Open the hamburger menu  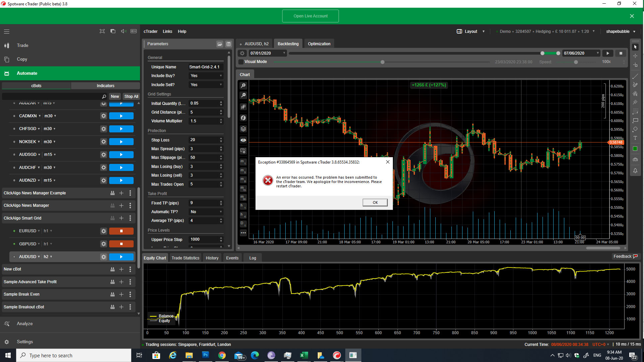[x=7, y=32]
